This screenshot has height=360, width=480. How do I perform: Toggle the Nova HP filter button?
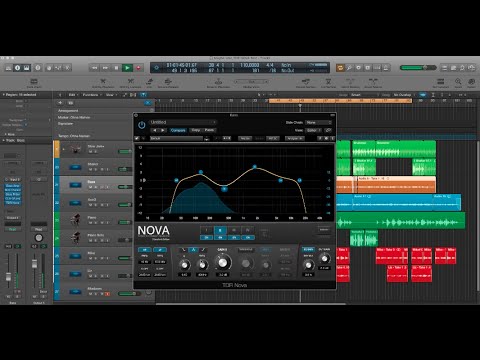[x=144, y=250]
